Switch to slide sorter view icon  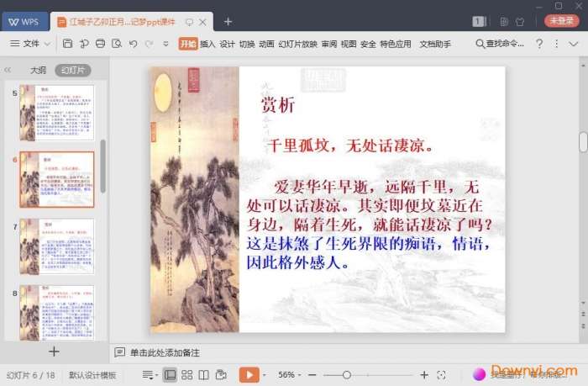186,375
